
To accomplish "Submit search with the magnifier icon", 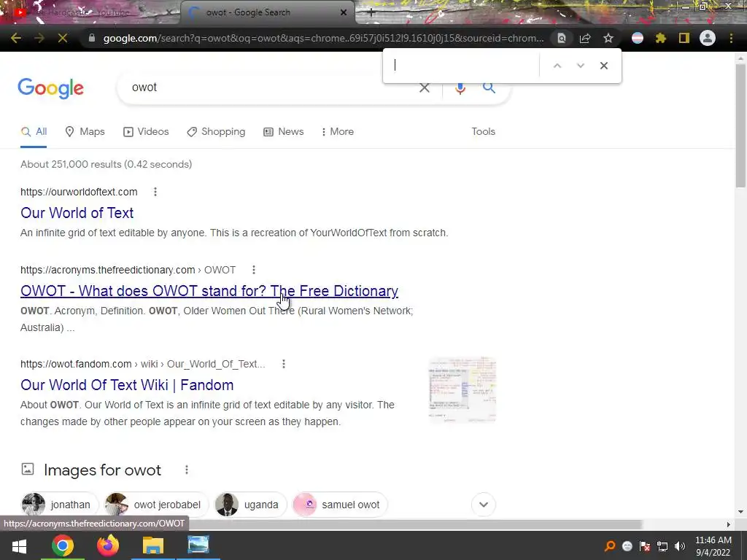I will [489, 87].
